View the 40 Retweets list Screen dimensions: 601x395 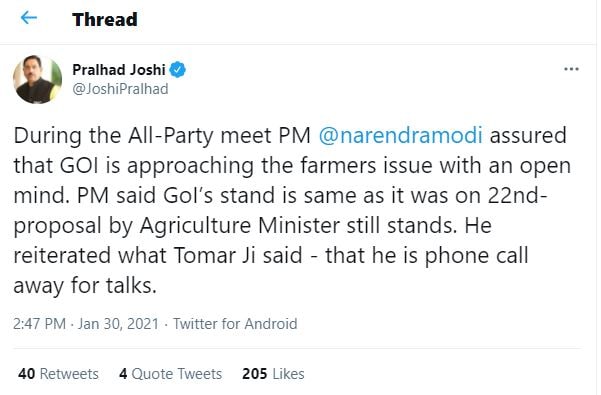click(x=58, y=374)
